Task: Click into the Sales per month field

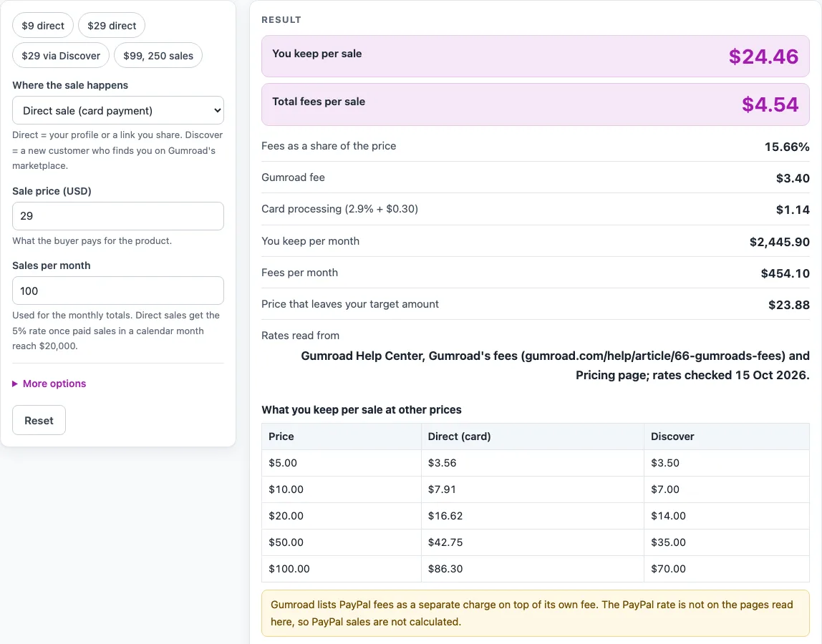Action: click(118, 291)
